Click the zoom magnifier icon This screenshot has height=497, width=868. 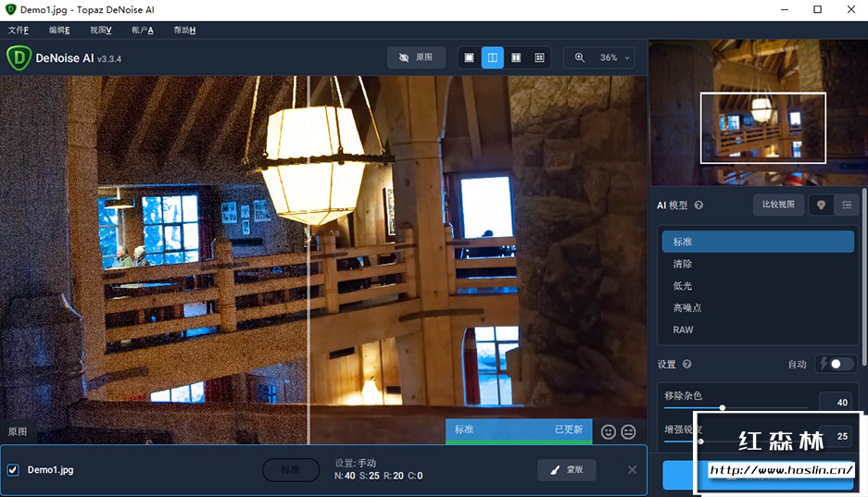pos(580,57)
